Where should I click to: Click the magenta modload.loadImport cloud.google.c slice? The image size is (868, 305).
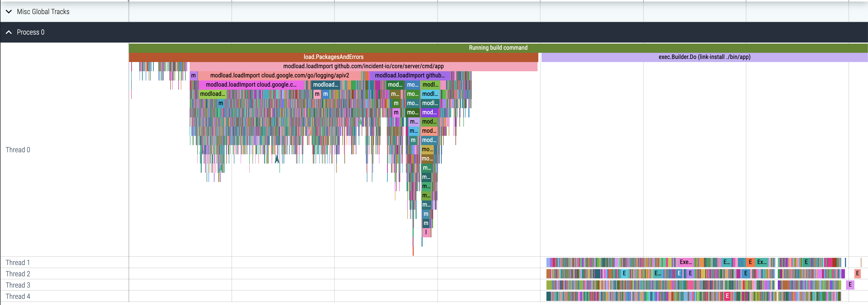(251, 85)
